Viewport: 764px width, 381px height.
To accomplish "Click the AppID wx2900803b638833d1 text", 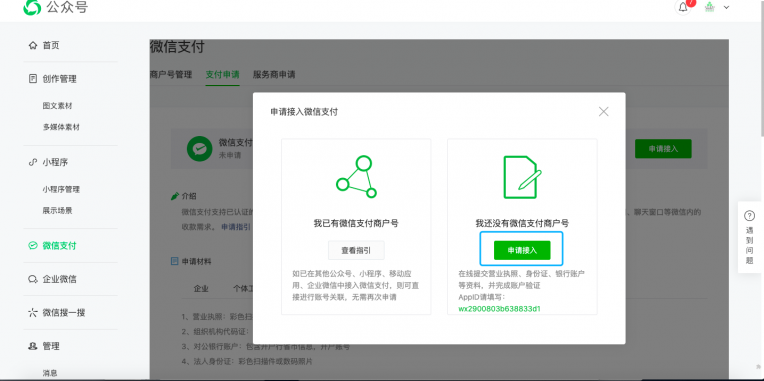I will click(499, 309).
